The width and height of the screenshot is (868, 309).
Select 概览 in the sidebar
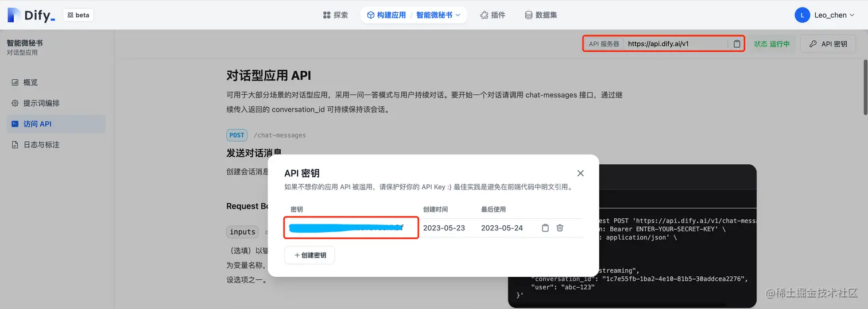(x=56, y=82)
